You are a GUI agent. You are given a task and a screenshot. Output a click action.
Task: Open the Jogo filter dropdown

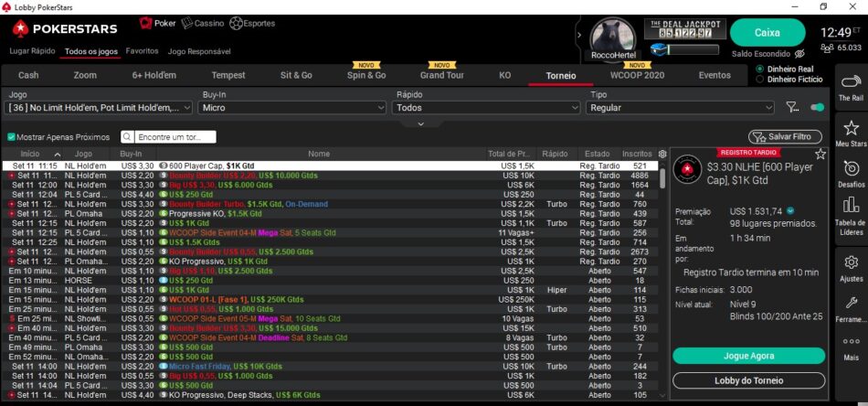tap(98, 108)
